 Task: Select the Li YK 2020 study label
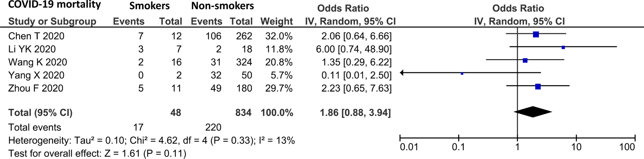(x=32, y=49)
